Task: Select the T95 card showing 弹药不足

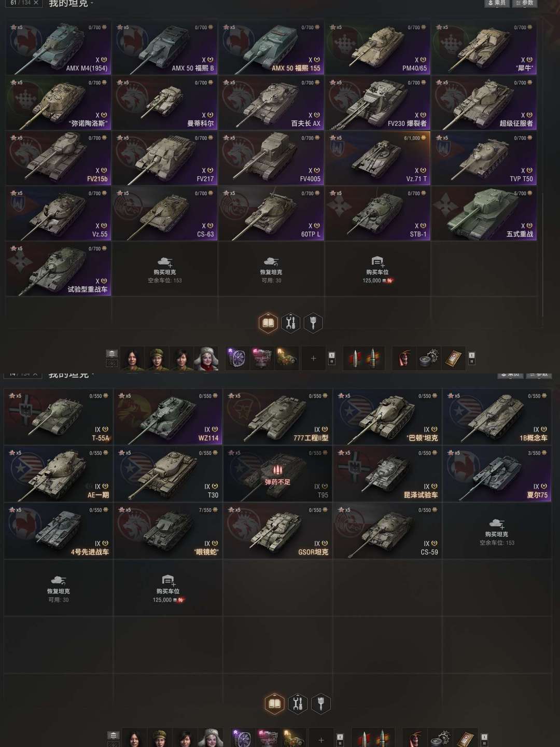Action: pyautogui.click(x=277, y=474)
